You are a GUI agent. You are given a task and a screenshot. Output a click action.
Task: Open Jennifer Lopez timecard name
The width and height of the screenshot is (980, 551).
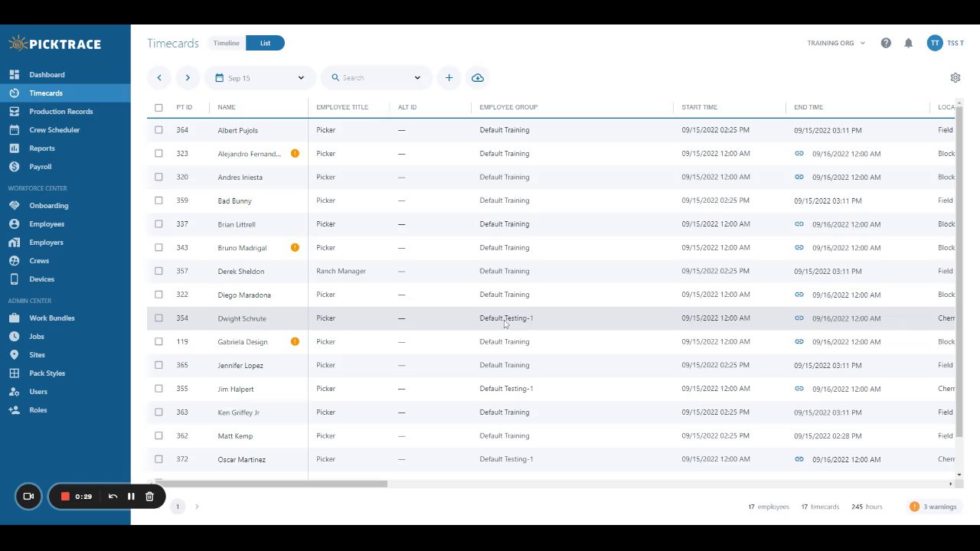[240, 365]
